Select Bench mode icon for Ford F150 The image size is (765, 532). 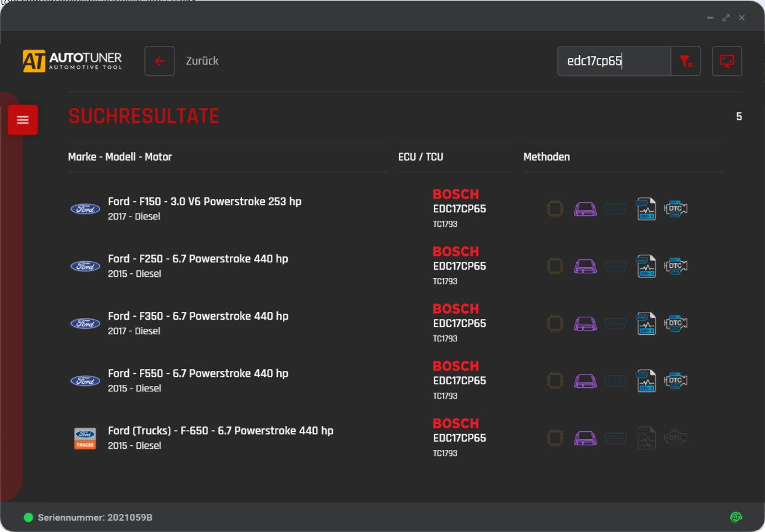click(585, 209)
